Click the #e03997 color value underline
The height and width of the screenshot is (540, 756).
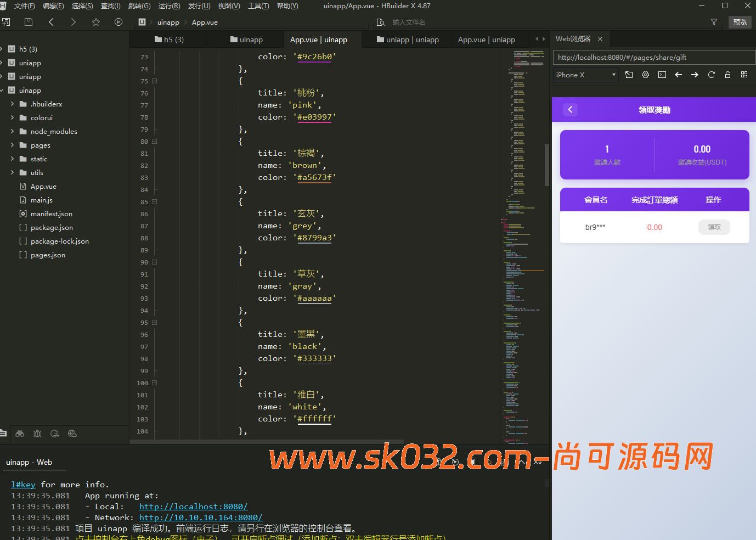click(x=314, y=117)
